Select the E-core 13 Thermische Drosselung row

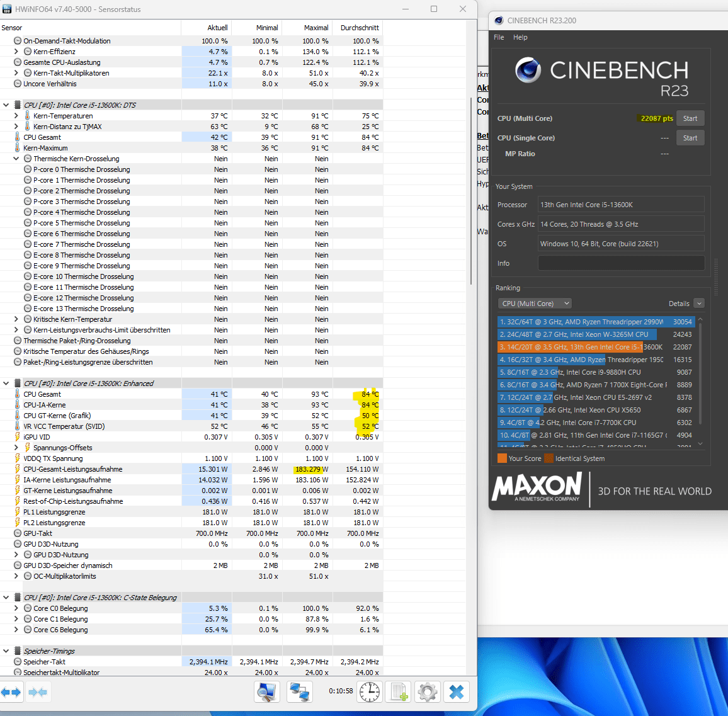(191, 309)
